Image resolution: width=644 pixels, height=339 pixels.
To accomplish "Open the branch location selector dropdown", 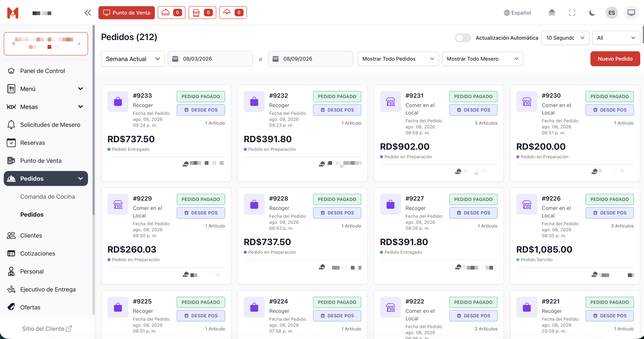I will 46,43.
